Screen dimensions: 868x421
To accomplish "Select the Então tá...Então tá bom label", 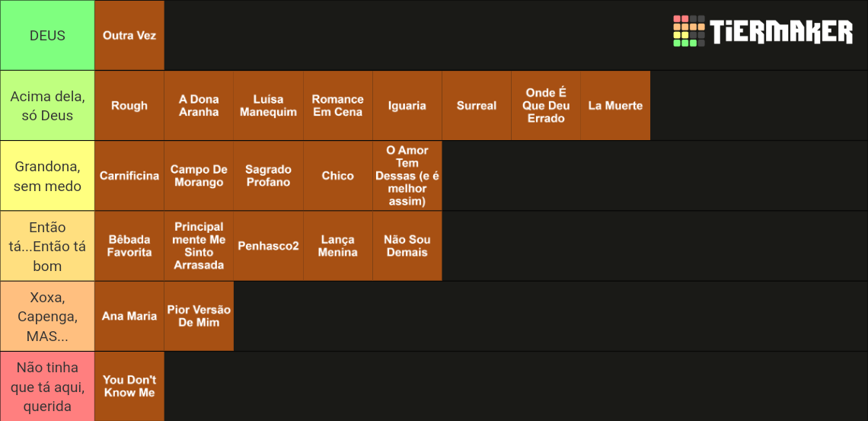I will tap(47, 246).
